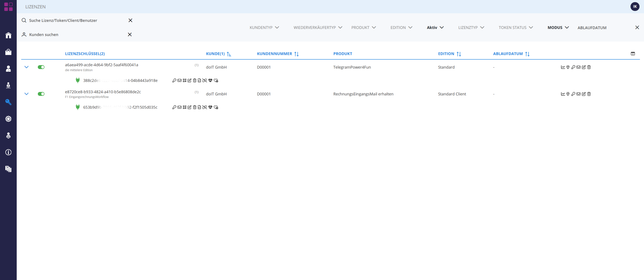
Task: Click plug icon on RechnungsEingangsMail license row
Action: 568,94
